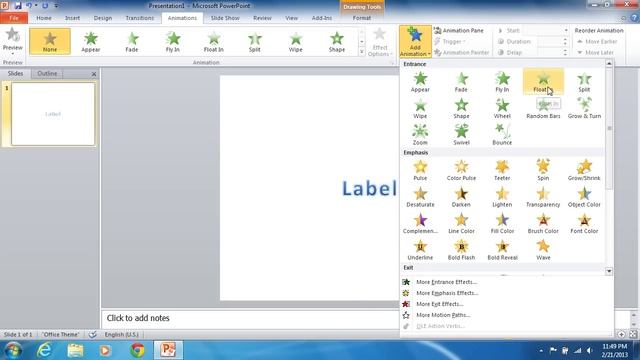Select Random Bars entrance effect

point(543,109)
